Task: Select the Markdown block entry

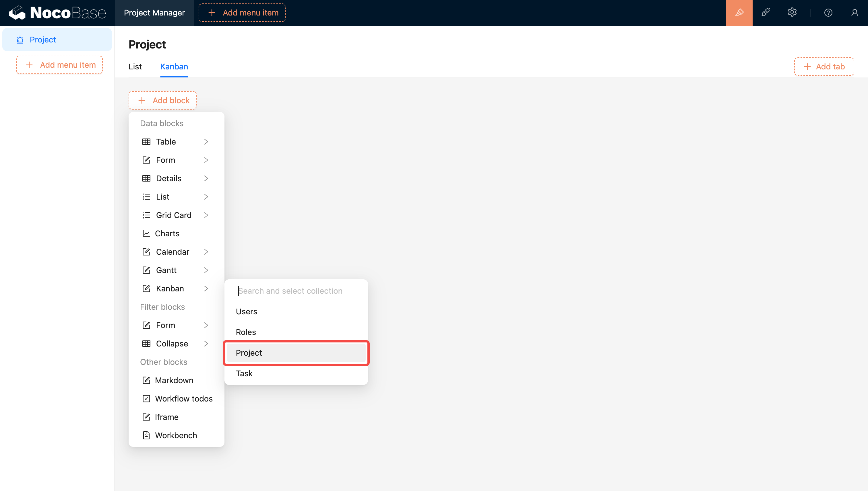Action: (x=177, y=380)
